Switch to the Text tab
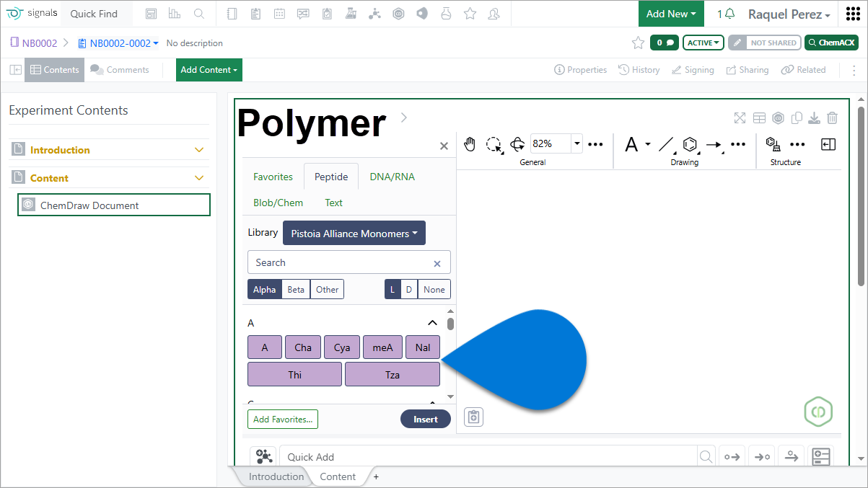Screen dimensions: 868x488 click(x=333, y=203)
